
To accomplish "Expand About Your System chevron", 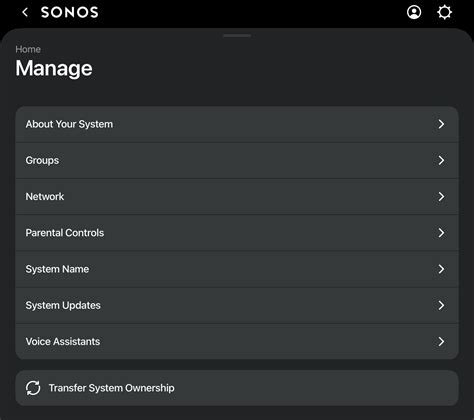I will (441, 124).
